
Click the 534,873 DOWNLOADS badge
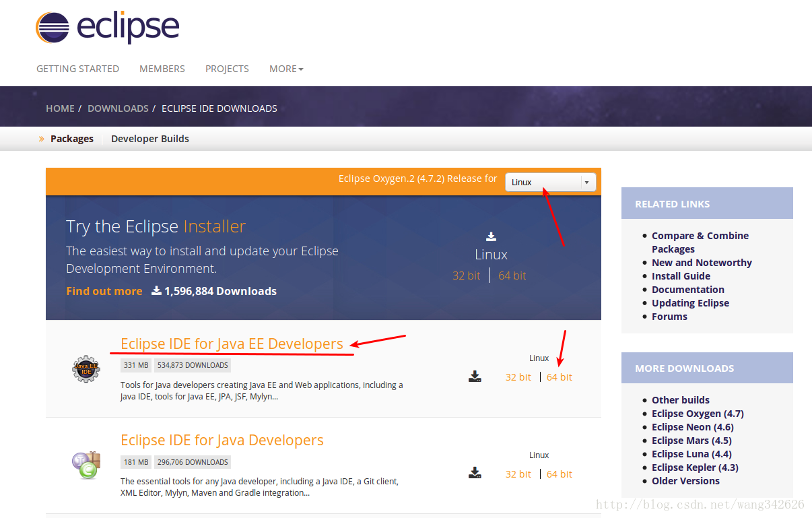tap(193, 365)
